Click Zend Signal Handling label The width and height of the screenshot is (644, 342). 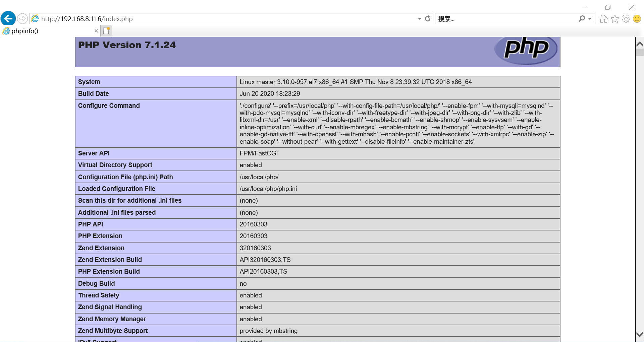[x=110, y=307]
